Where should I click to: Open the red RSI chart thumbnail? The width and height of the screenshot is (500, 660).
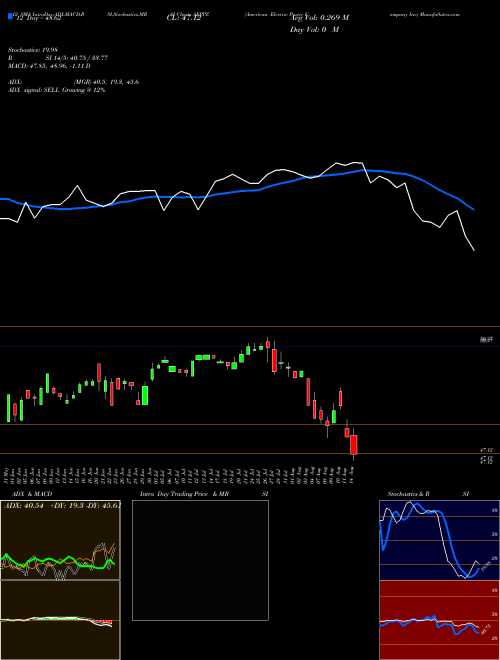click(x=439, y=620)
